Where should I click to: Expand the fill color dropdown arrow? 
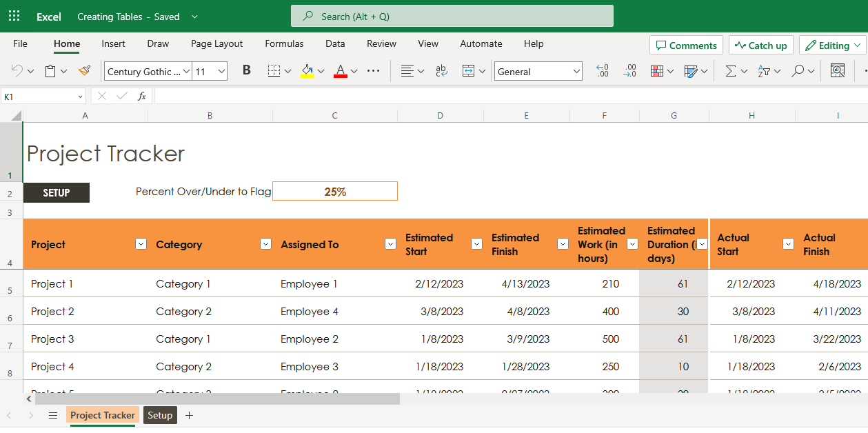tap(321, 71)
